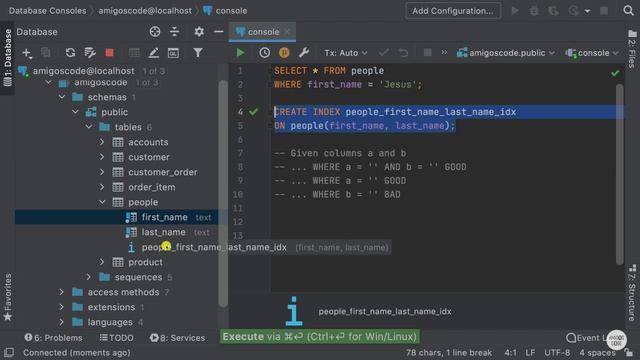Open query console QL icon
The image size is (640, 360).
click(173, 53)
